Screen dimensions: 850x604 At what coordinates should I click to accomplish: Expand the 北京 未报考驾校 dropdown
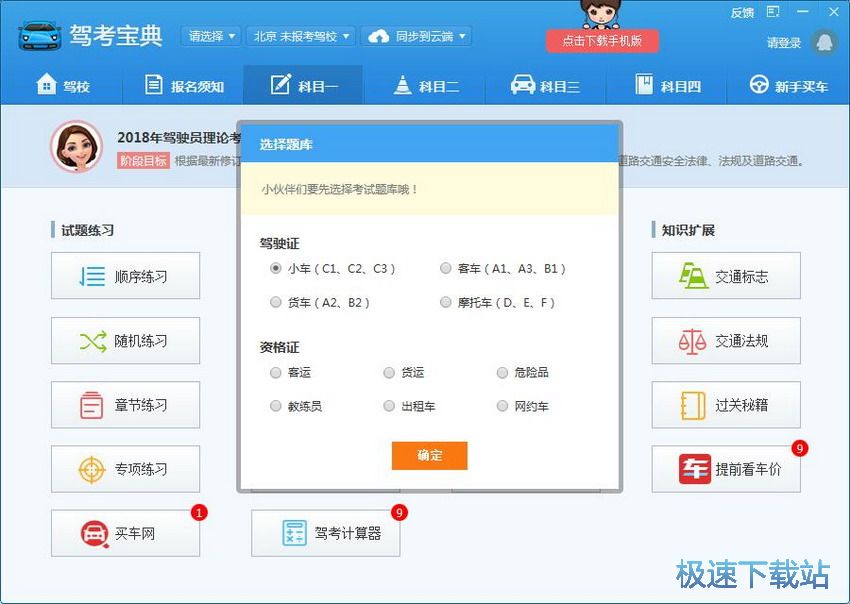[x=301, y=36]
